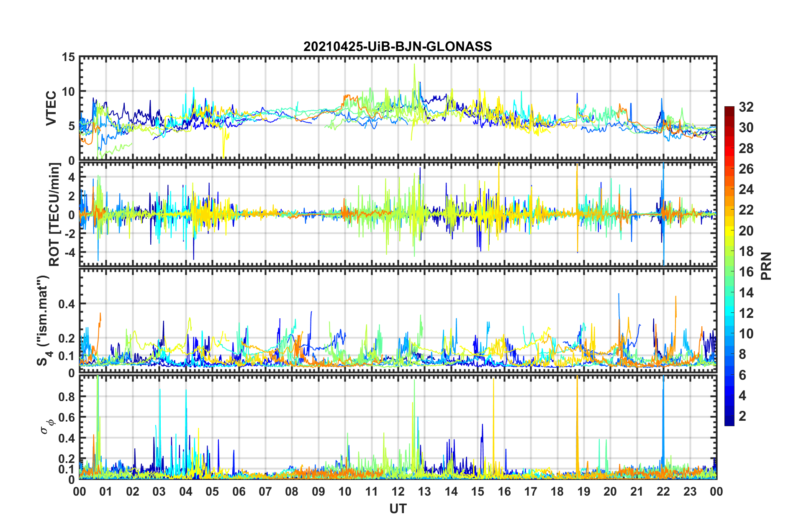
Task: Click tick label 0.2 on S4 axis
Action: coord(67,338)
